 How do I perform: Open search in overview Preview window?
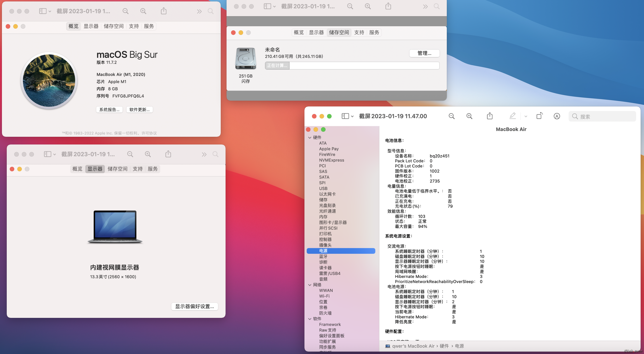210,11
